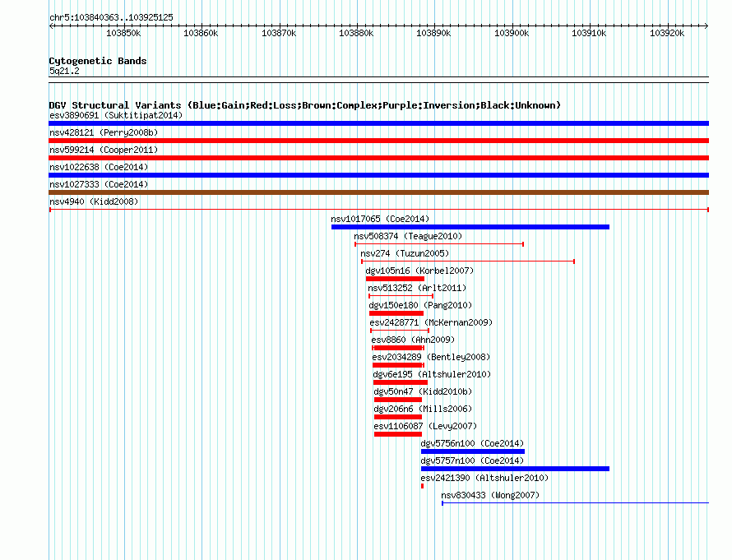Click the nsv428121 (Perry2008b) label
This screenshot has width=732, height=560.
(104, 132)
